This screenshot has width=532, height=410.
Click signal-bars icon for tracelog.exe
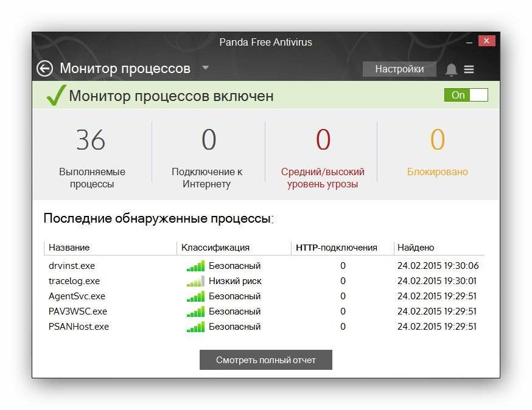pyautogui.click(x=195, y=281)
